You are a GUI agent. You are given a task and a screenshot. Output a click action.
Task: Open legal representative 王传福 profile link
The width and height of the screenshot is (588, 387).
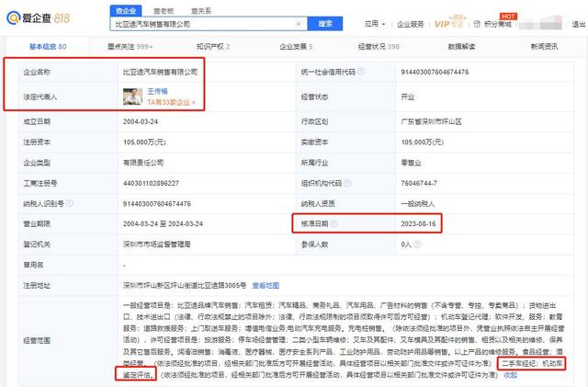click(x=157, y=91)
